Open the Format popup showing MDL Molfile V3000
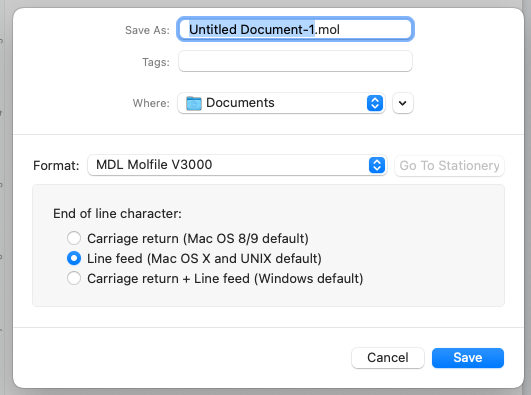 (237, 165)
